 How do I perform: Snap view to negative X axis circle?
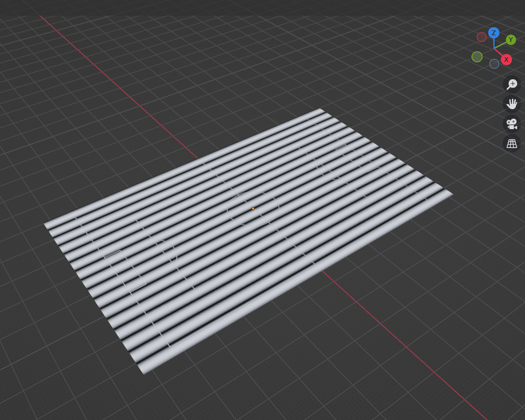coord(481,37)
